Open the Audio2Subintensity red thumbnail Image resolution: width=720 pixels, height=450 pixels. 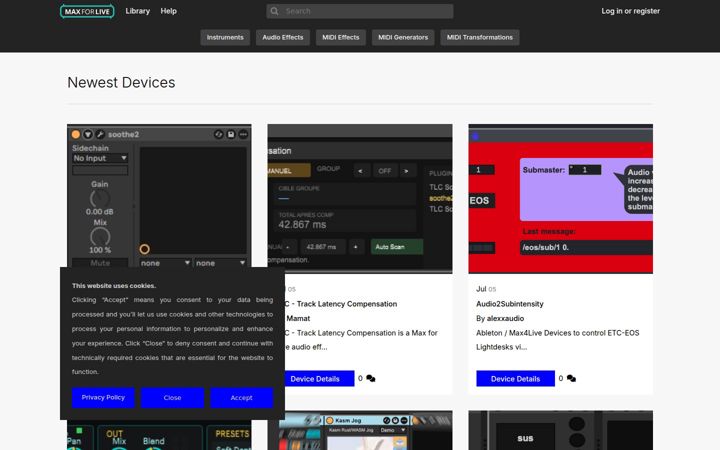click(x=560, y=198)
